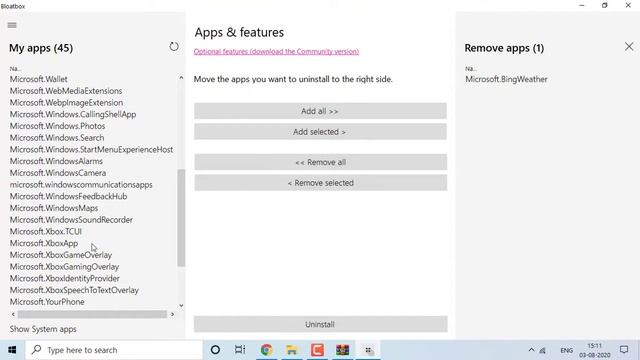Click the left arrow of horizontal scrollbar

[x=13, y=314]
